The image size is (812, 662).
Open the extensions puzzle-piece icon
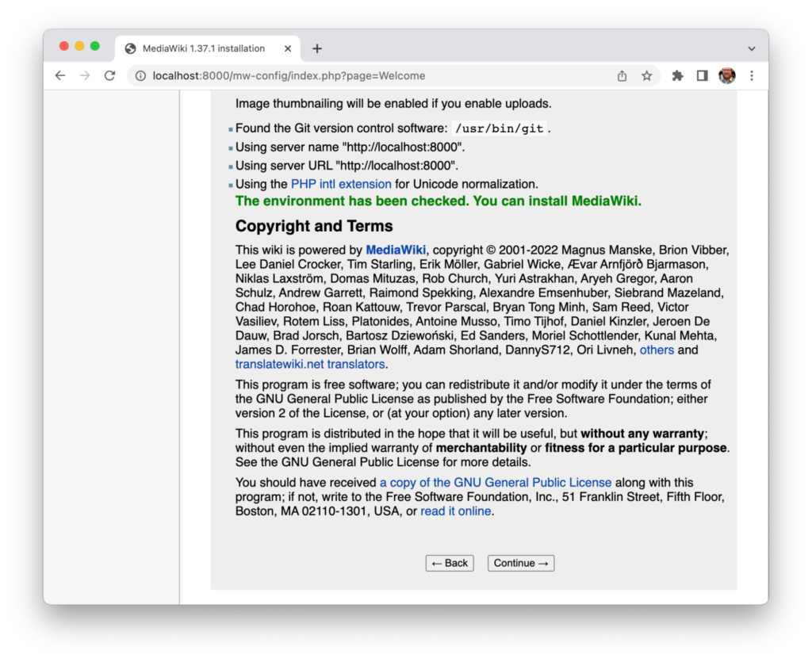(676, 75)
